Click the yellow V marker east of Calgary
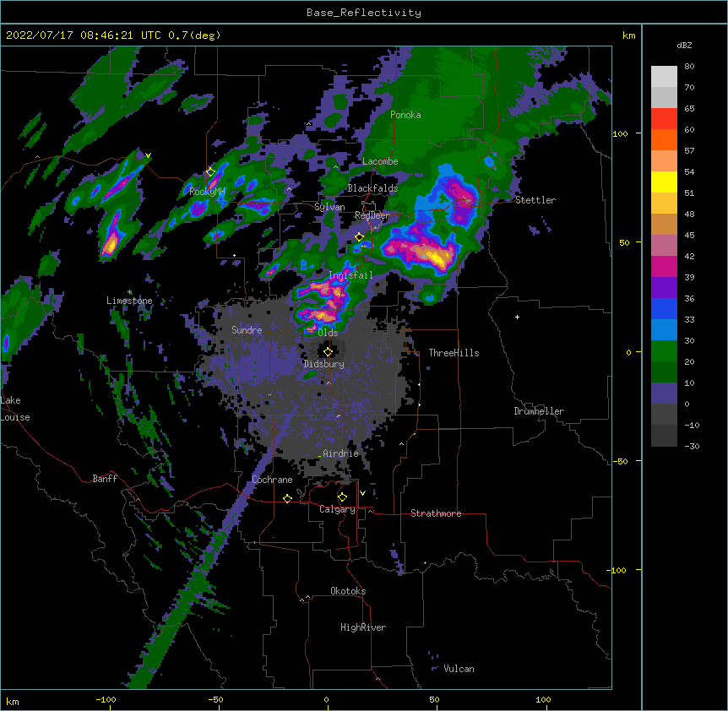This screenshot has height=711, width=728. (x=362, y=493)
